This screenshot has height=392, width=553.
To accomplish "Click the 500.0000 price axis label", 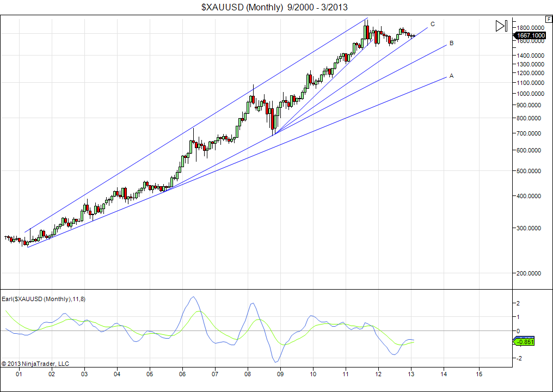I will tap(531, 171).
